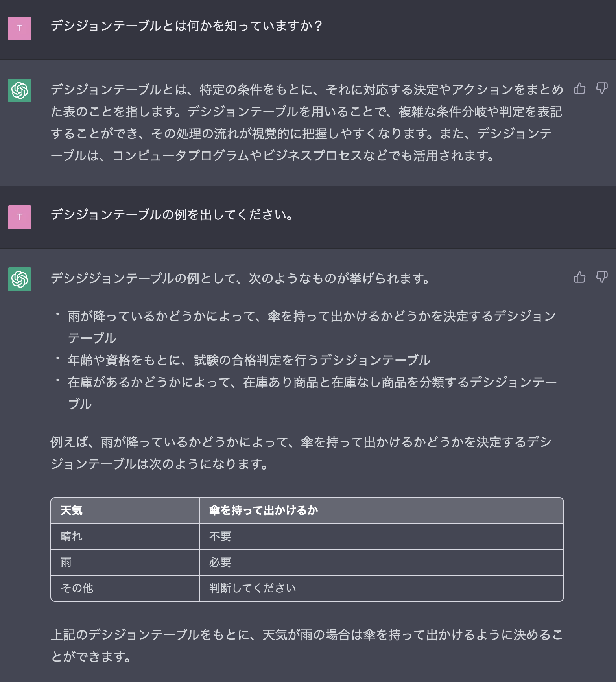Click the 必要 cell in the table
Viewport: 616px width, 682px height.
click(219, 562)
